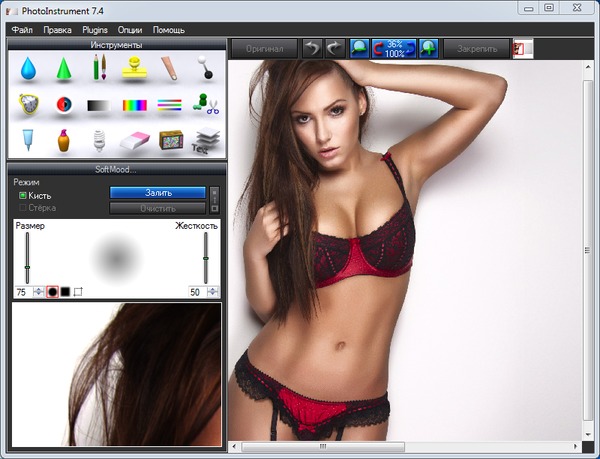Click the Оригинал button
This screenshot has width=600, height=459.
point(264,47)
